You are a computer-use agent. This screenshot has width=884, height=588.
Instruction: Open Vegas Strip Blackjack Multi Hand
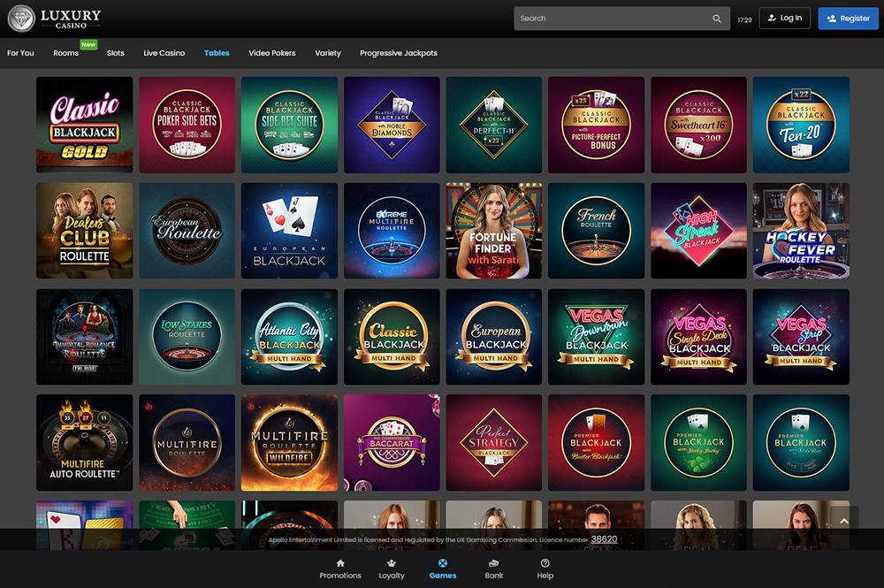[801, 337]
